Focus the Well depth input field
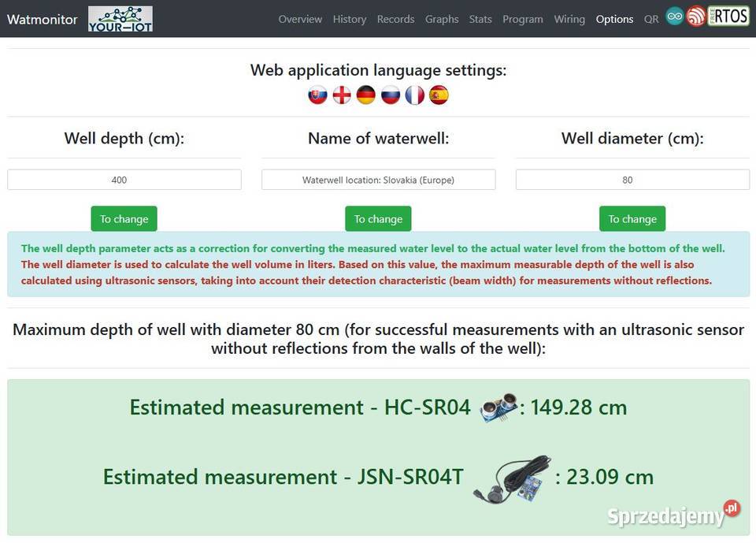 [124, 180]
